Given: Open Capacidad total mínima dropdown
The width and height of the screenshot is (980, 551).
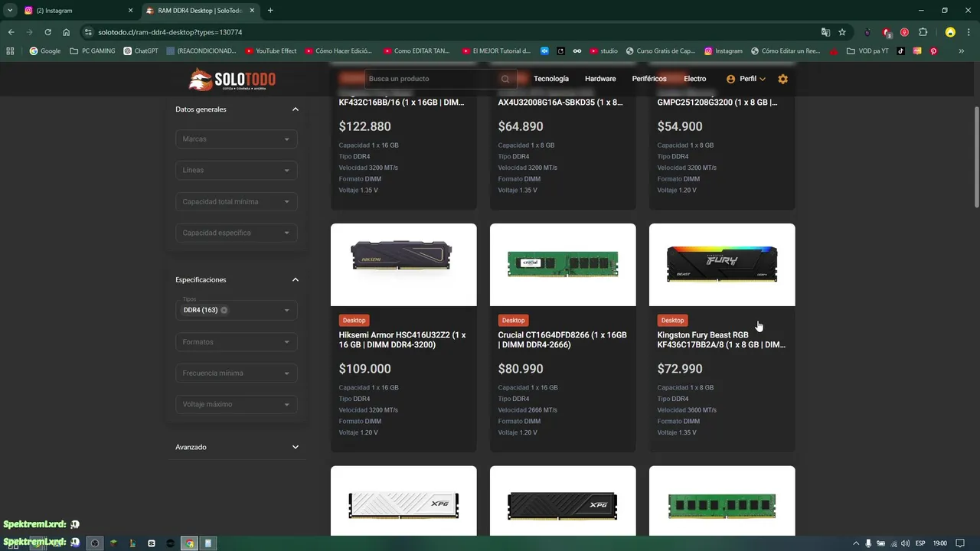Looking at the screenshot, I should 236,202.
